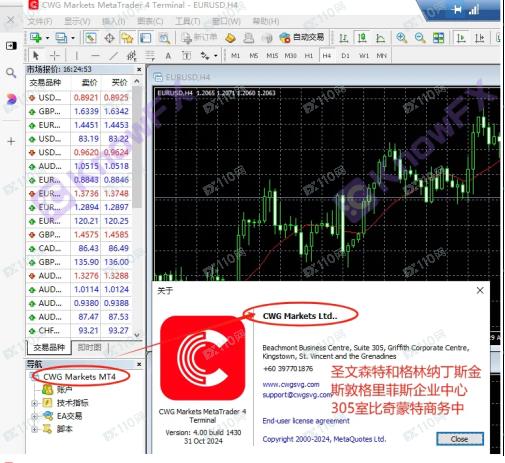Open the 工具(T) menu
The height and width of the screenshot is (463, 505).
pos(188,21)
